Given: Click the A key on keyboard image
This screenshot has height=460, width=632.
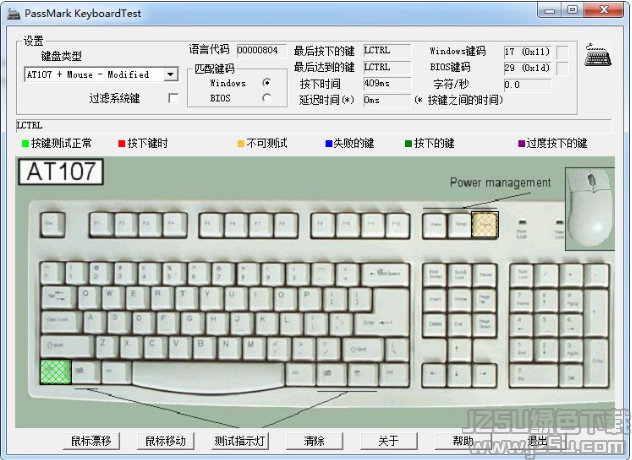Looking at the screenshot, I should (x=94, y=321).
